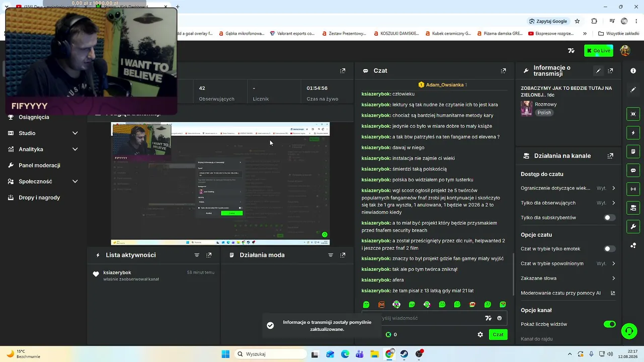Open Tylko dla obserwujących setting

(568, 203)
